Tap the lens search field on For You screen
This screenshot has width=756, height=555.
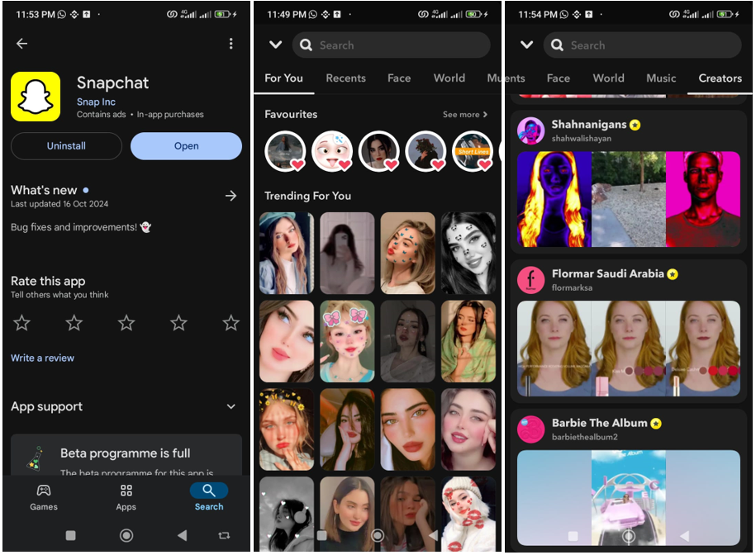pyautogui.click(x=391, y=45)
